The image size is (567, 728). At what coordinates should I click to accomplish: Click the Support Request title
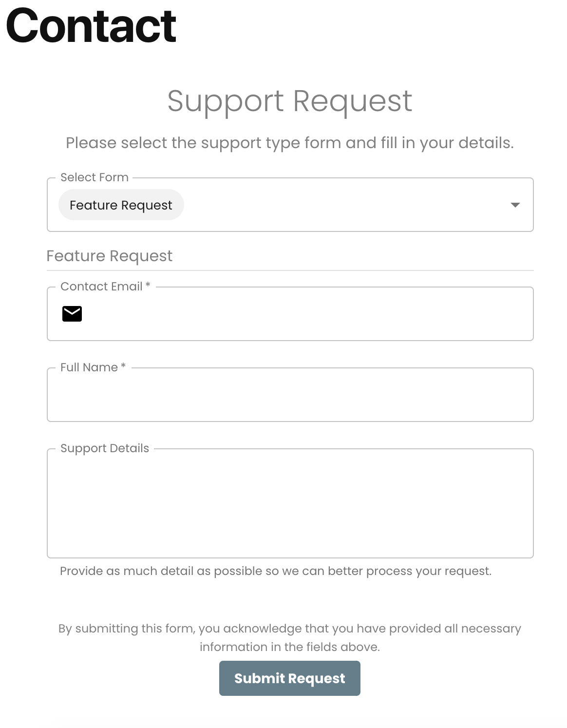(x=290, y=101)
